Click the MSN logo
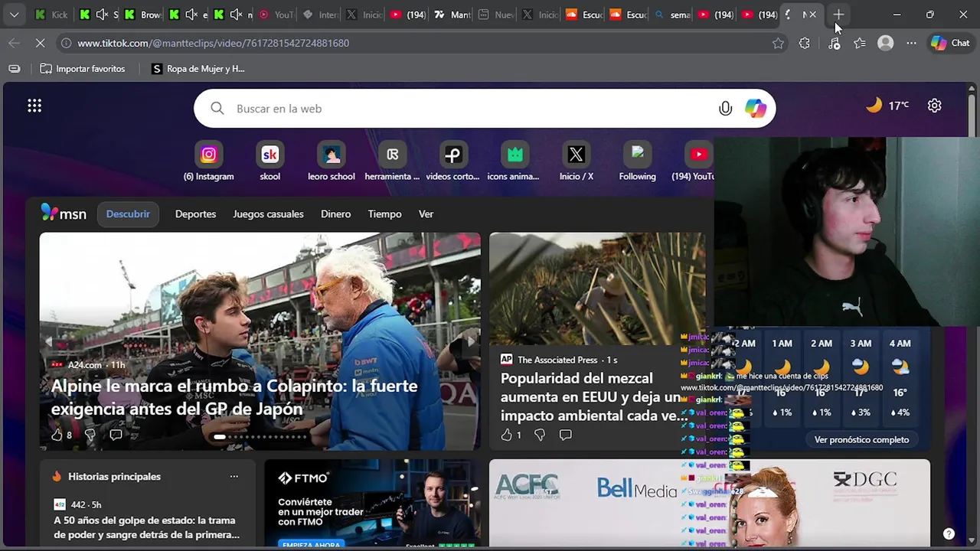 click(x=64, y=214)
